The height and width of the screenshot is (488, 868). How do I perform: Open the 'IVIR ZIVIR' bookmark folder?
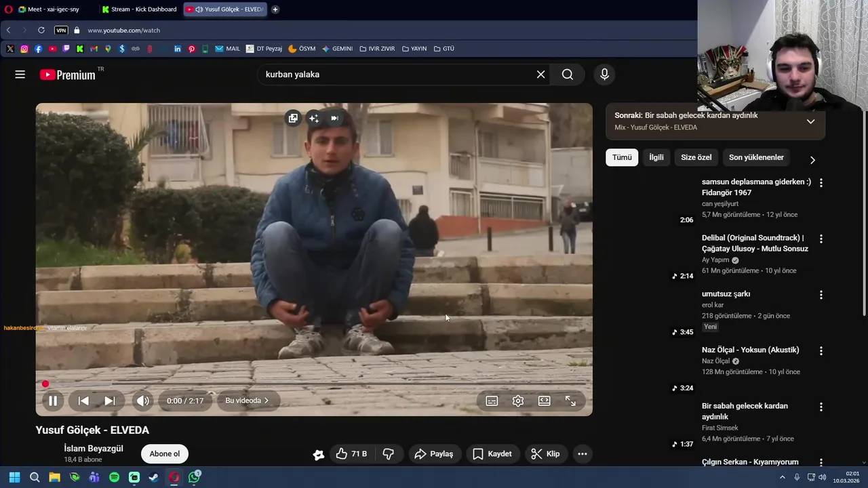tap(377, 49)
